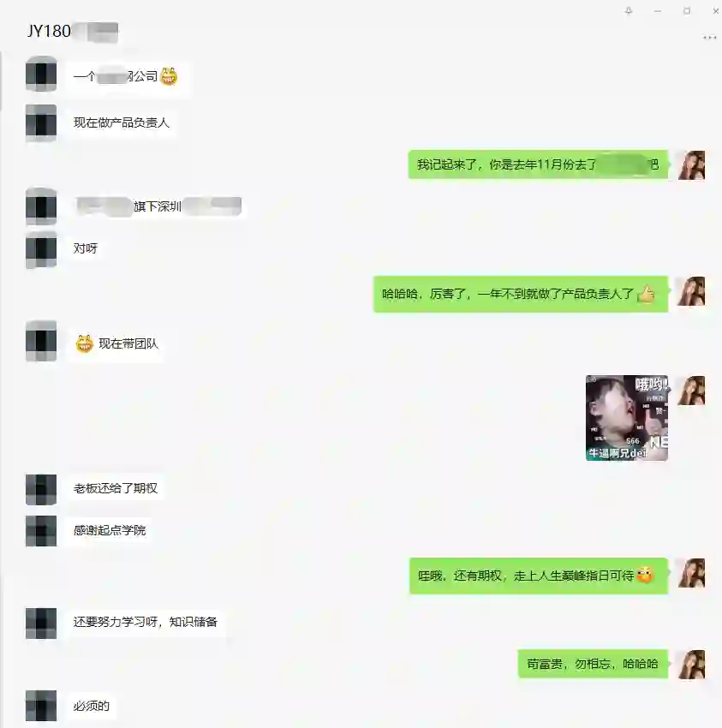Viewport: 722px width, 728px height.
Task: Select the message 感谢起点学院
Action: pos(110,530)
